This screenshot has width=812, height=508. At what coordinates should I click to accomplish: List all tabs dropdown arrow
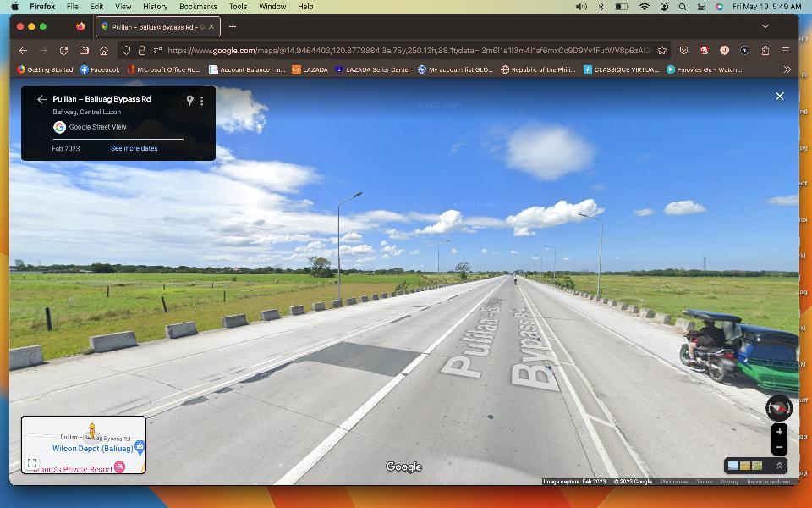tap(765, 26)
